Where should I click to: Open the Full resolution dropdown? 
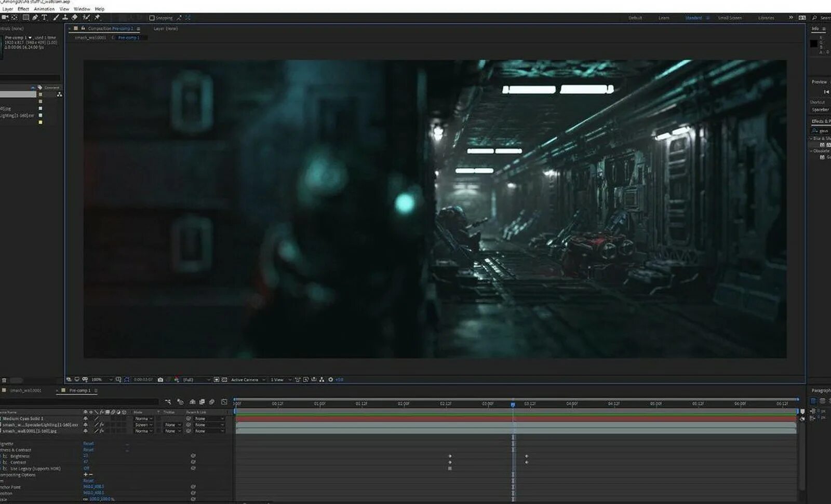coord(196,379)
